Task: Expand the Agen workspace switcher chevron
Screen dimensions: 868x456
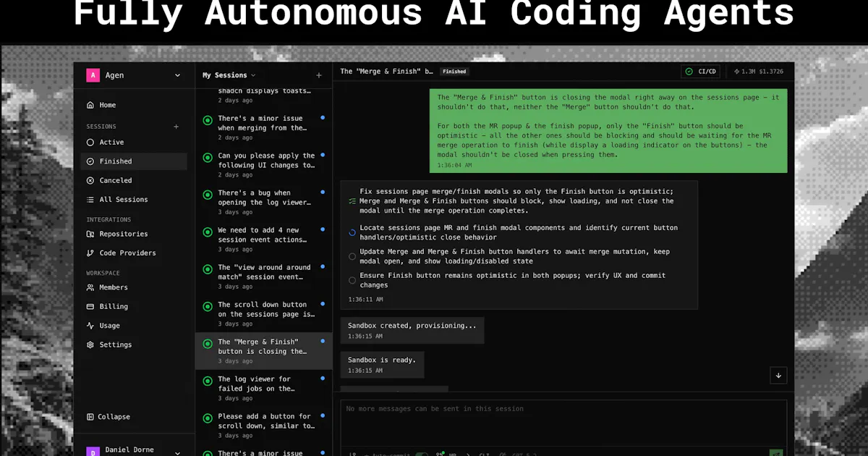Action: click(x=177, y=75)
